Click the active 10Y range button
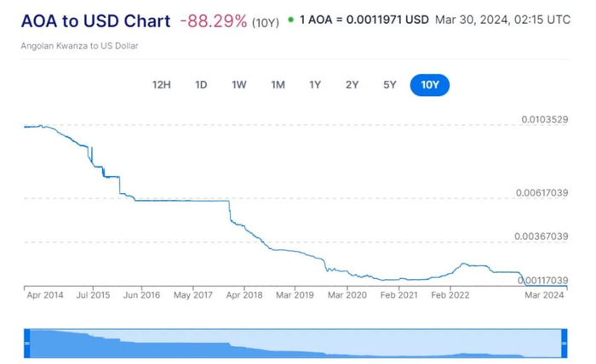The height and width of the screenshot is (364, 596). coord(430,84)
